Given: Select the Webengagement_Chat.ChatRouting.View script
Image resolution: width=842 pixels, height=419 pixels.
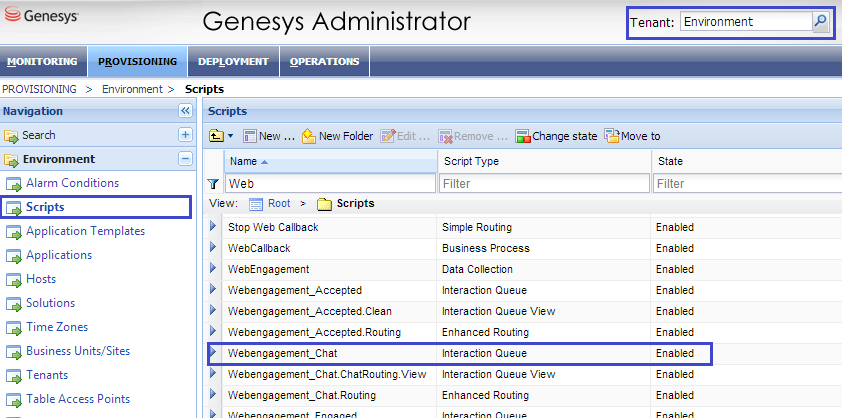Looking at the screenshot, I should coord(327,374).
